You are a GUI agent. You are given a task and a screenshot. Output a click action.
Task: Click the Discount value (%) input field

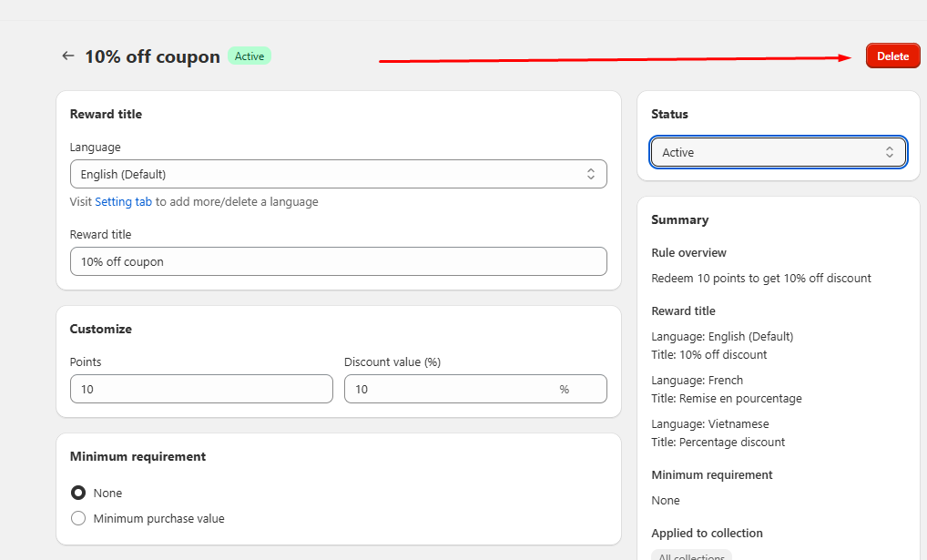(451, 389)
